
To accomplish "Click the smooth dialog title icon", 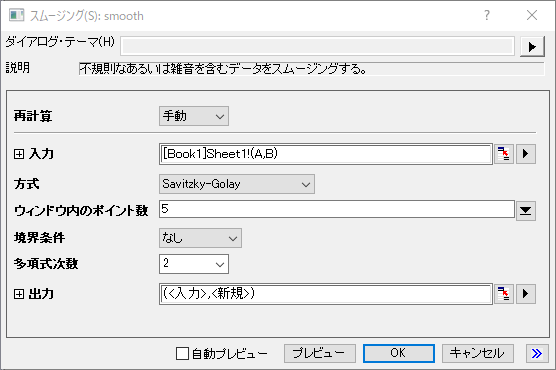I will 16,16.
